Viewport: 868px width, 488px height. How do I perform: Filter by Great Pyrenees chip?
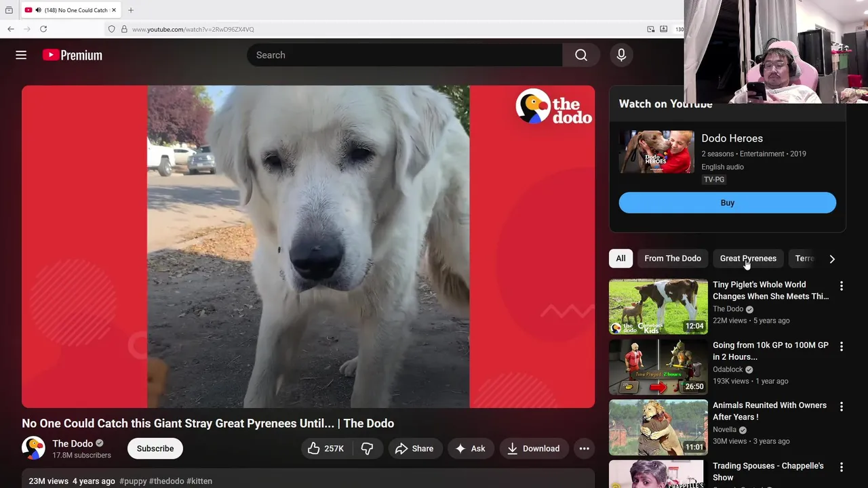(748, 258)
